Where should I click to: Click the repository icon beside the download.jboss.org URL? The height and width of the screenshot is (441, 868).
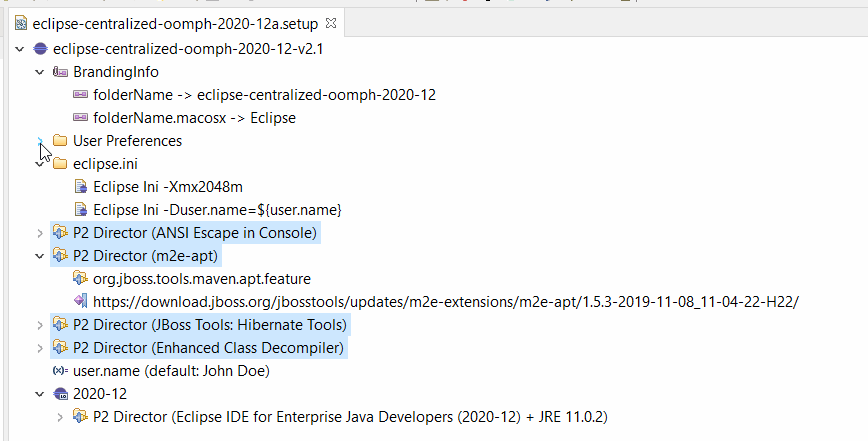pyautogui.click(x=80, y=302)
